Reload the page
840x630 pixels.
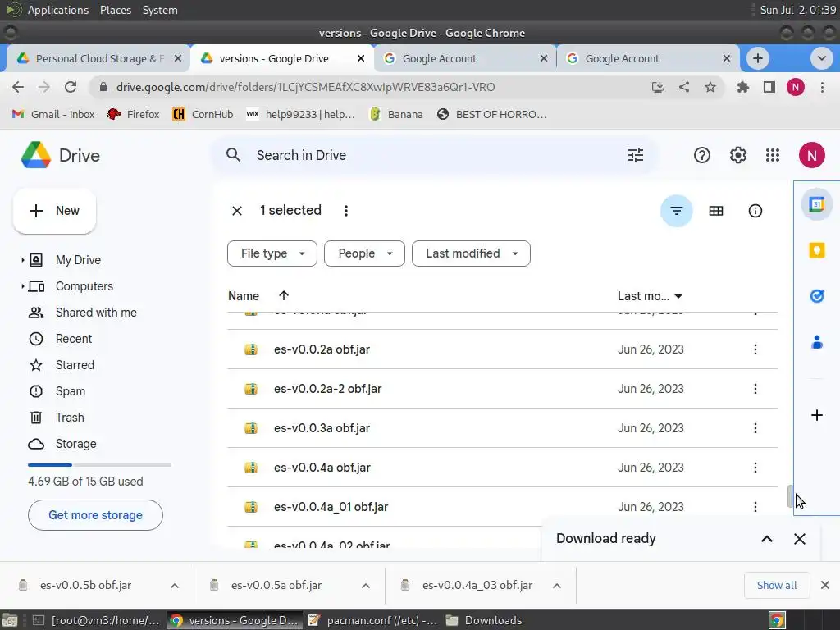tap(71, 87)
